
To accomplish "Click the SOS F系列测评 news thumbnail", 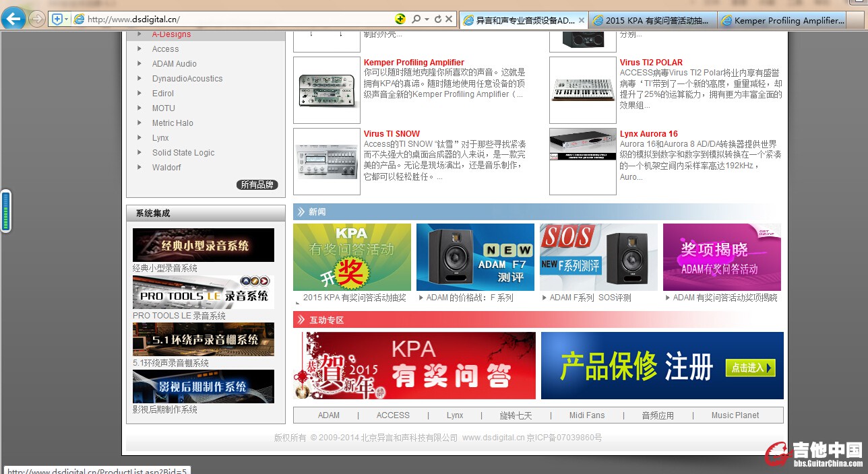I will [598, 257].
